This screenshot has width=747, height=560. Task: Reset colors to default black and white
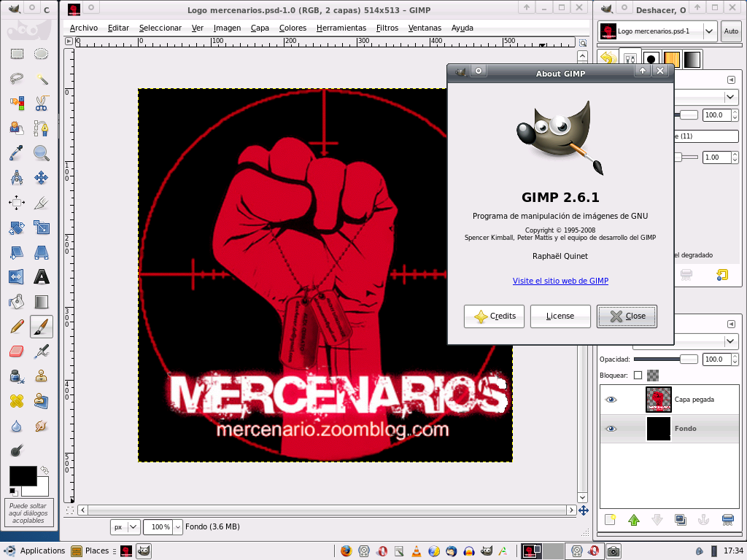tap(13, 491)
